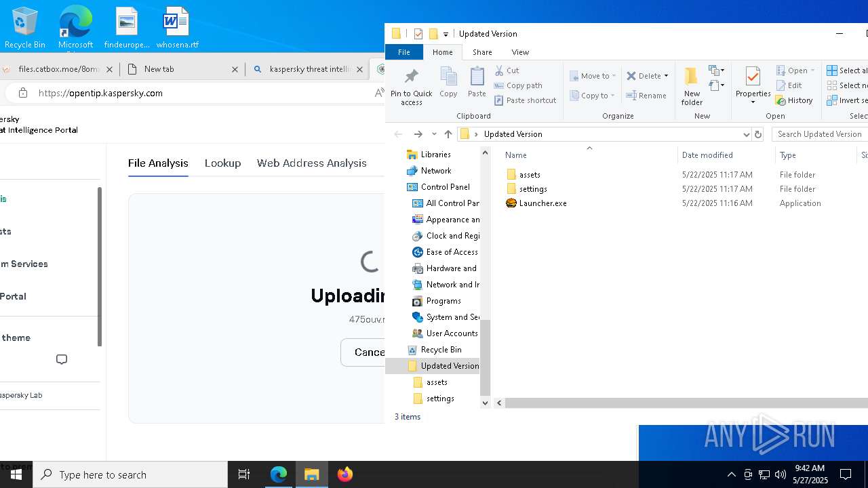Image resolution: width=868 pixels, height=488 pixels.
Task: Click Quick Access Toolbar properties checkmark icon
Action: coord(418,34)
